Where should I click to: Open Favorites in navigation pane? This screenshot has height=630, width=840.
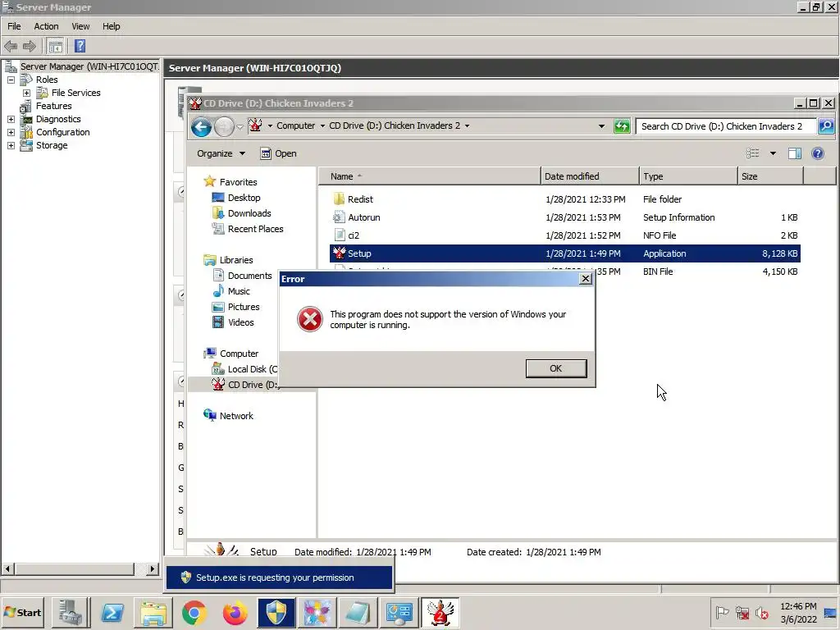point(238,182)
